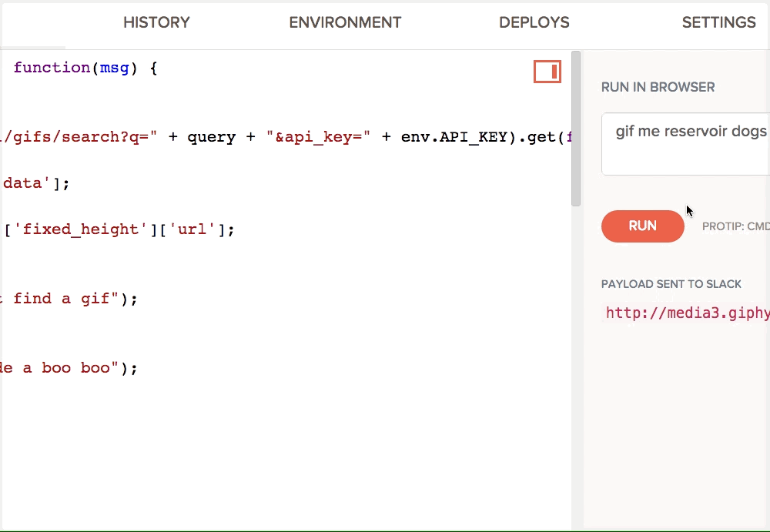Focus the 'gif me reservoir dogs' input box
This screenshot has width=770, height=532.
point(685,144)
